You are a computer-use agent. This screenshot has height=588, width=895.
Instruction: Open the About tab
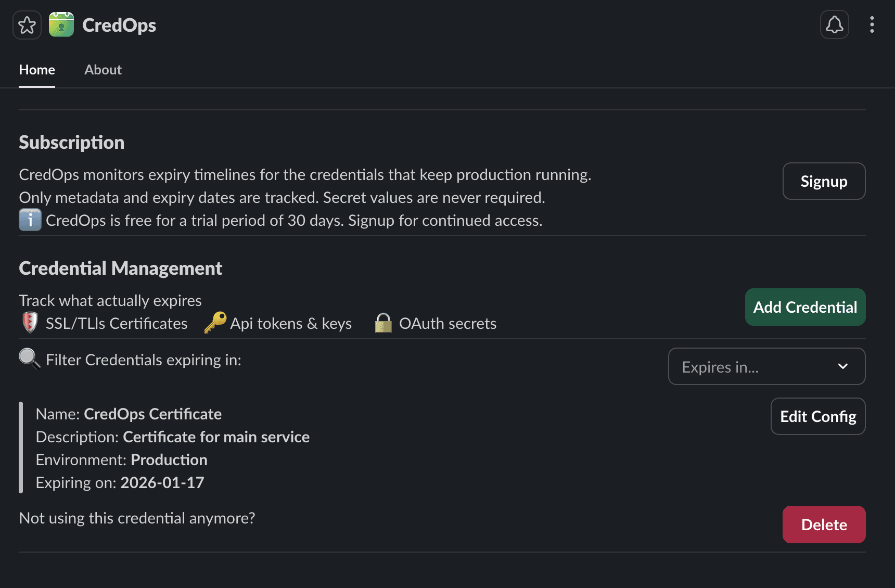(x=103, y=70)
